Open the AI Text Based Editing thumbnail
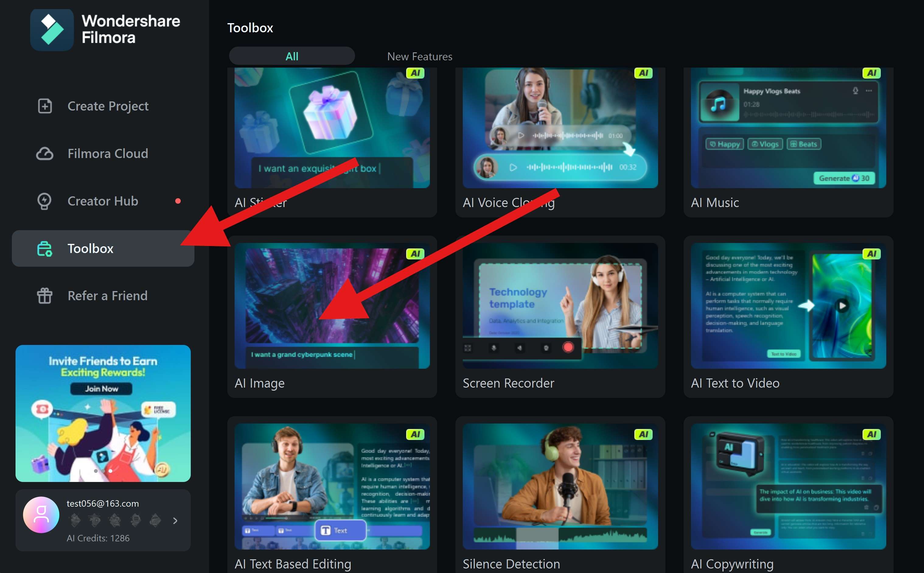The image size is (924, 573). click(332, 487)
